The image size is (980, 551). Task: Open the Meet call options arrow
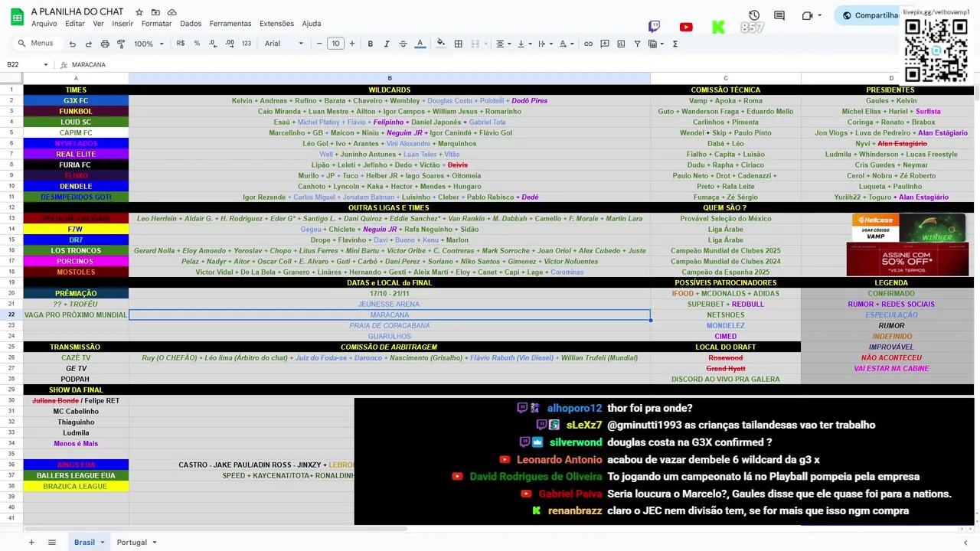click(819, 15)
